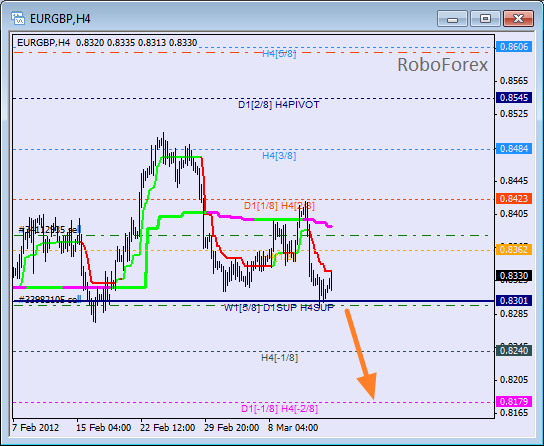The image size is (544, 446).
Task: Click the 0.8445 price scale value
Action: 514,181
